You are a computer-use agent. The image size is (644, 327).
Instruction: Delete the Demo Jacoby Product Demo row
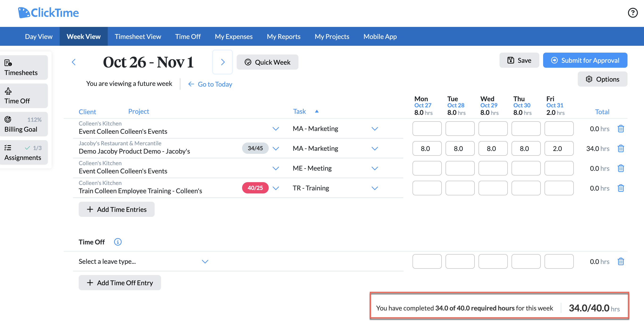point(620,148)
